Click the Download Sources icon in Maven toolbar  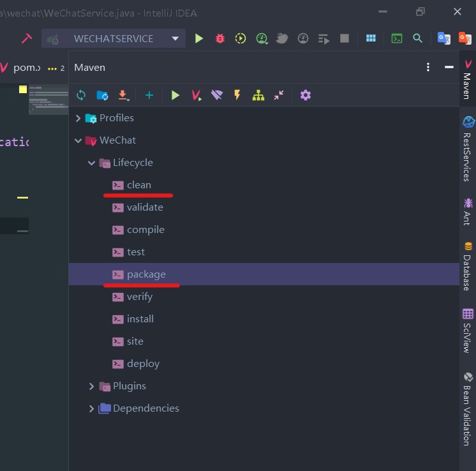[123, 95]
